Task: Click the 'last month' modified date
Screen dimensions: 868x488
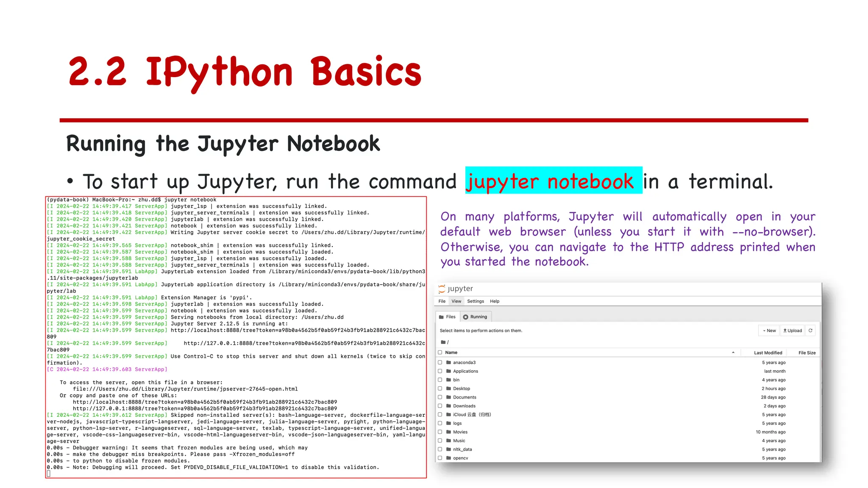Action: pyautogui.click(x=775, y=371)
